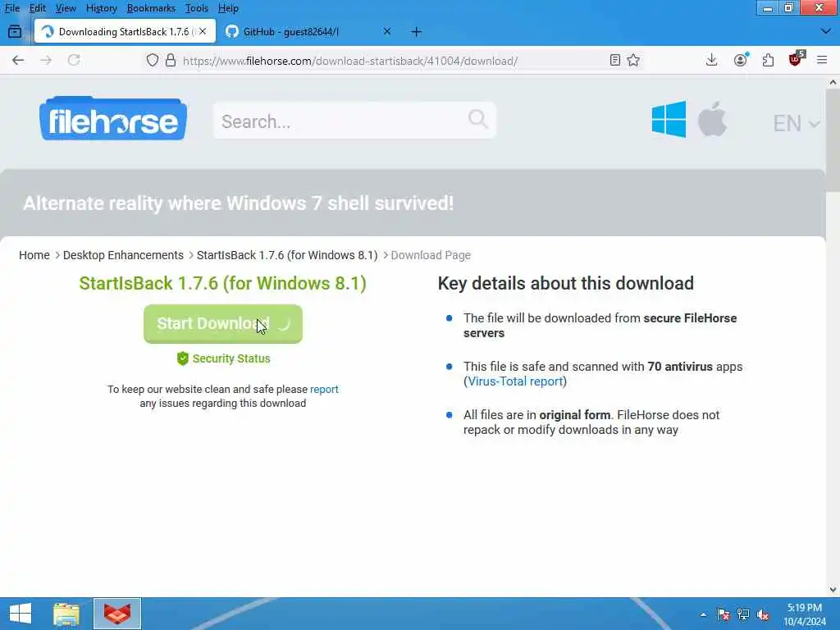Click the search magnifier icon
Screen dimensions: 840x630
point(478,118)
